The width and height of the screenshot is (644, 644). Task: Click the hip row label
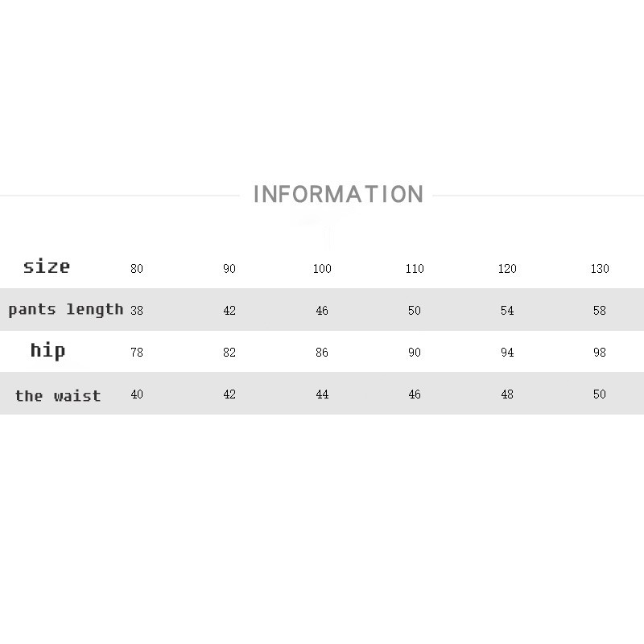[47, 351]
